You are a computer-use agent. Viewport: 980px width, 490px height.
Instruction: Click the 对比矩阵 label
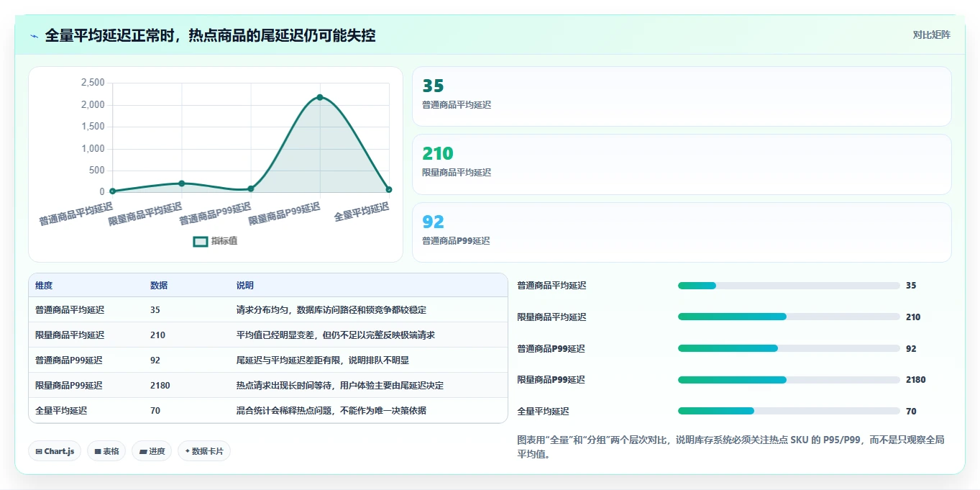point(931,35)
